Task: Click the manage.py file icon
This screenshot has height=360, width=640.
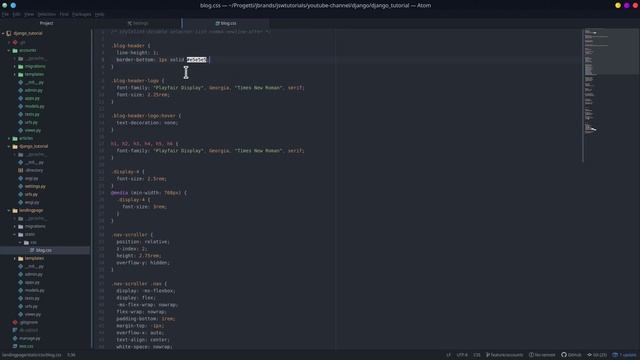Action: coord(15,338)
